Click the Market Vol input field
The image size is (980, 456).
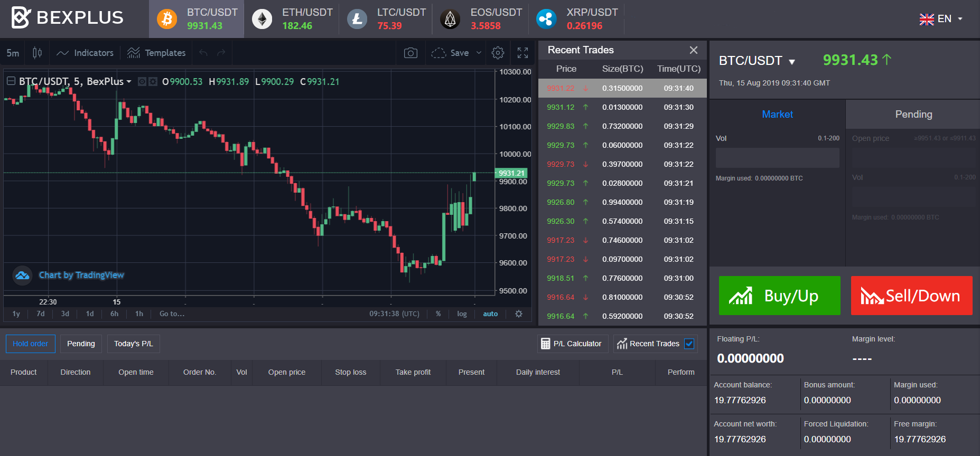(x=777, y=158)
